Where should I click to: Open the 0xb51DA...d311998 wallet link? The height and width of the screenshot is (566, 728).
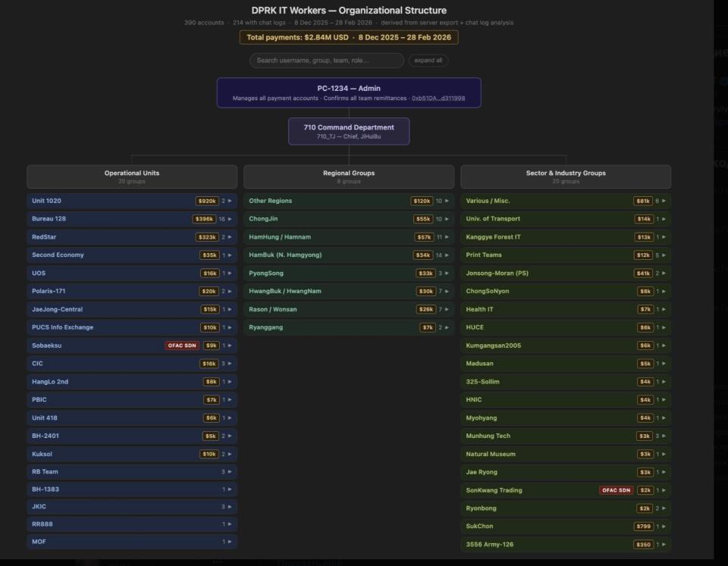pos(437,97)
